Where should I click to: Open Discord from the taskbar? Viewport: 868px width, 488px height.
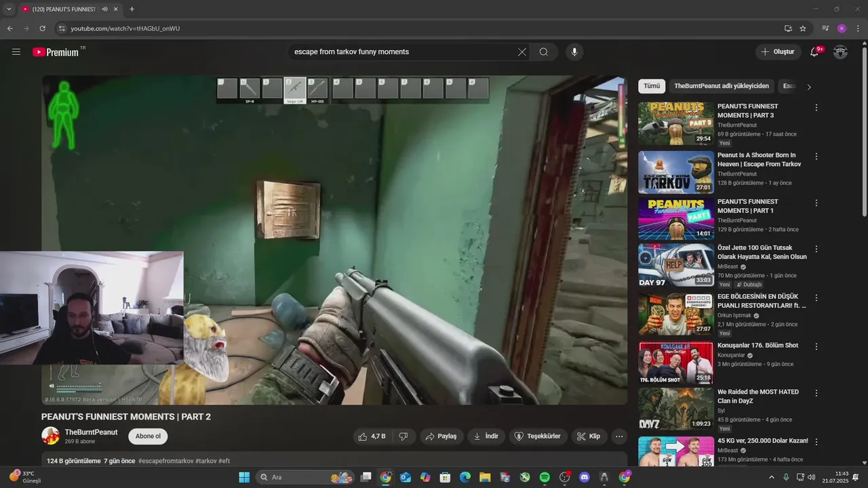pyautogui.click(x=585, y=477)
